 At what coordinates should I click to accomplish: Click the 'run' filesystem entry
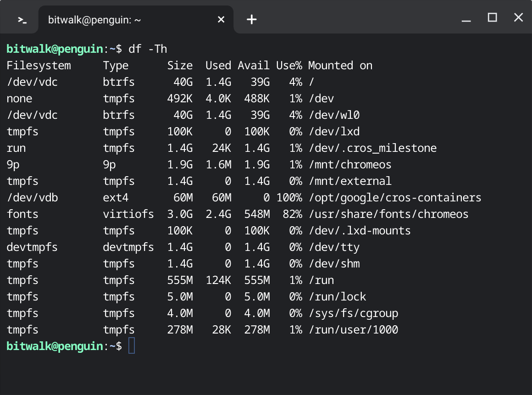(16, 148)
